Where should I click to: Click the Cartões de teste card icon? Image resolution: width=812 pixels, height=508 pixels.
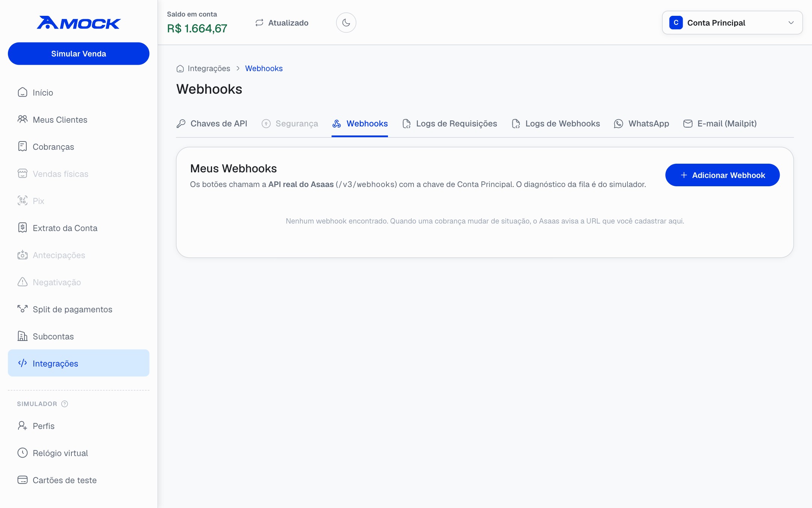(23, 480)
